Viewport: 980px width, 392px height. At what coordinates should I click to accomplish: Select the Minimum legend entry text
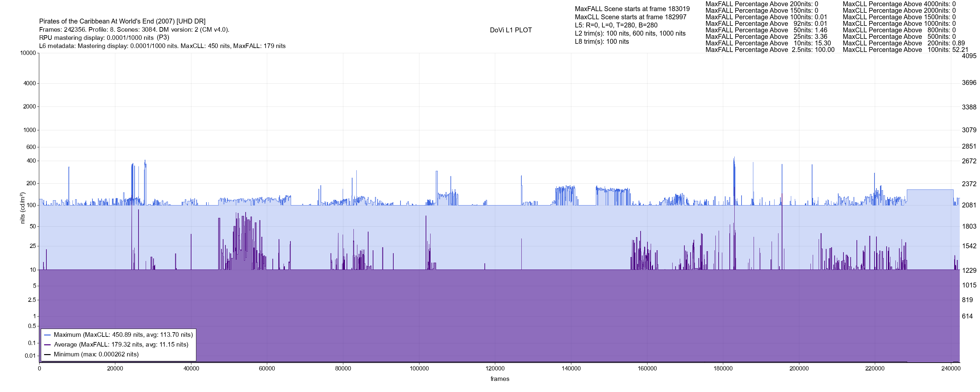[x=96, y=355]
